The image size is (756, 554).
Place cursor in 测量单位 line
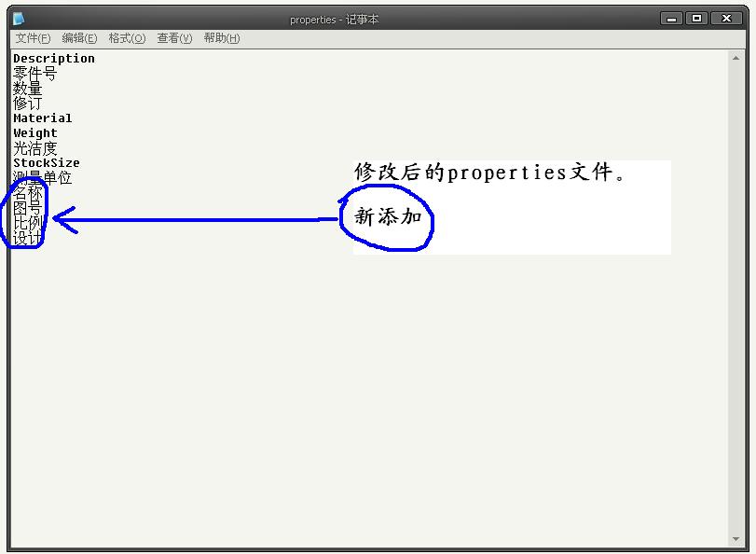click(x=43, y=178)
